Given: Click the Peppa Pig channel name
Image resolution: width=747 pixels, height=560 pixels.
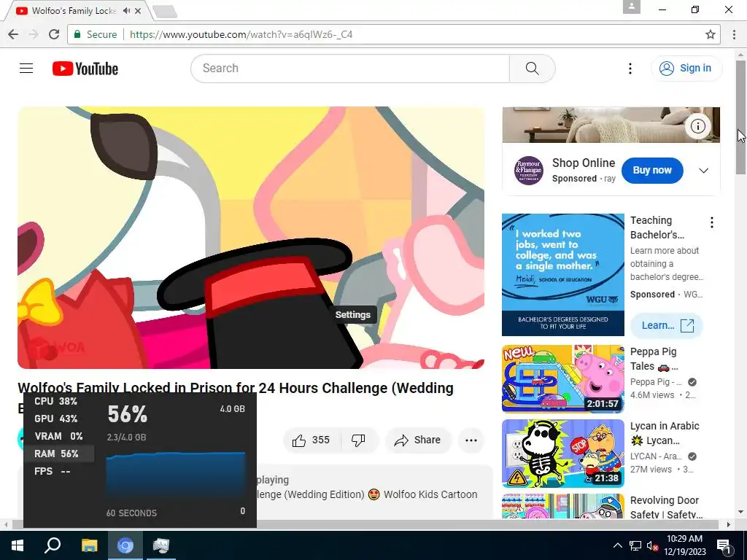Looking at the screenshot, I should [x=656, y=382].
